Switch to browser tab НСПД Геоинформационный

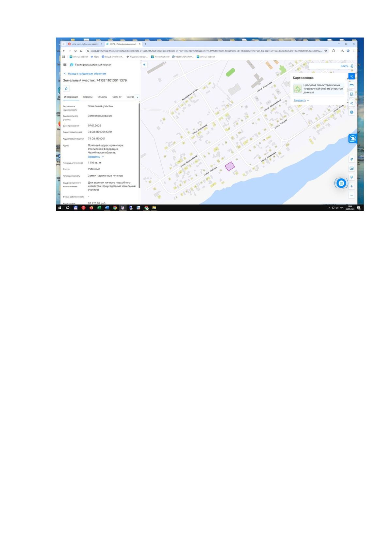click(x=123, y=44)
